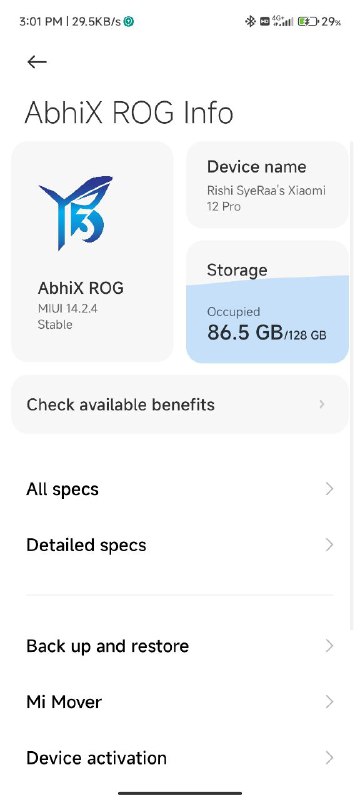Viewport: 360px width, 800px height.
Task: Tap the Bluetooth status icon
Action: [250, 21]
